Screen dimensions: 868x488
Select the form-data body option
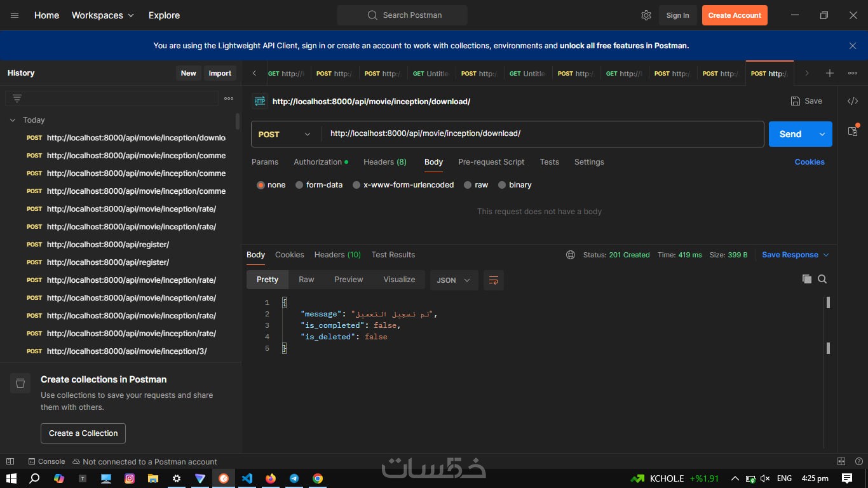[x=319, y=185]
